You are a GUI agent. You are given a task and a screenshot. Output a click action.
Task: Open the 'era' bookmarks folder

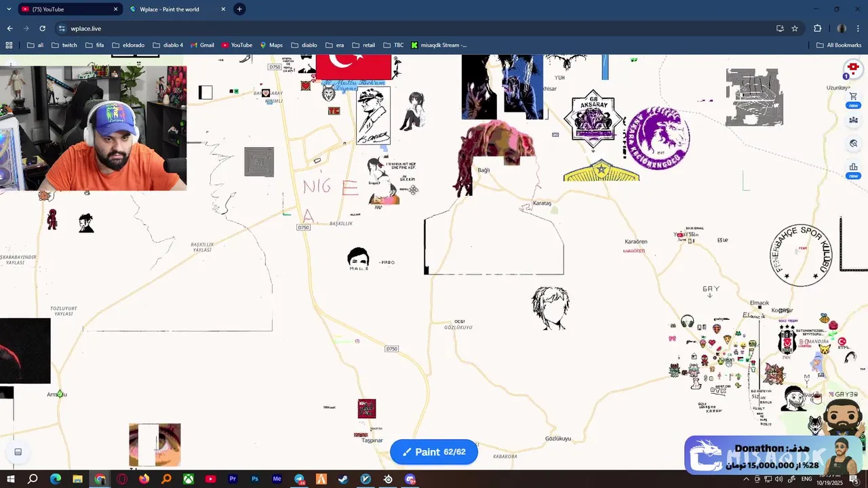[x=335, y=45]
